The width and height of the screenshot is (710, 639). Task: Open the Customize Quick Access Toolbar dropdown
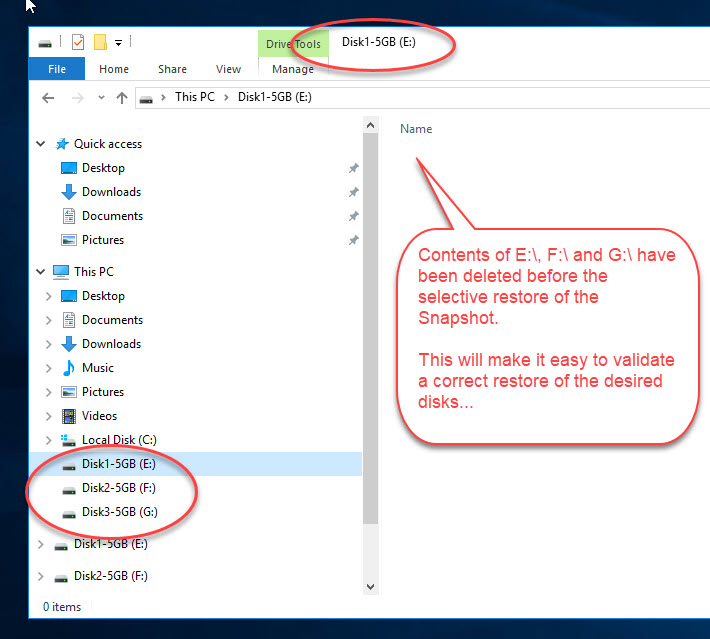(118, 42)
